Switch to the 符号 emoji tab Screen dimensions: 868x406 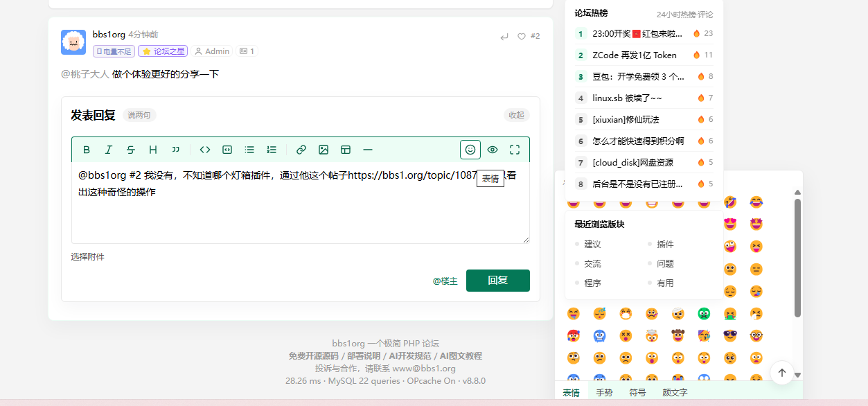click(637, 392)
